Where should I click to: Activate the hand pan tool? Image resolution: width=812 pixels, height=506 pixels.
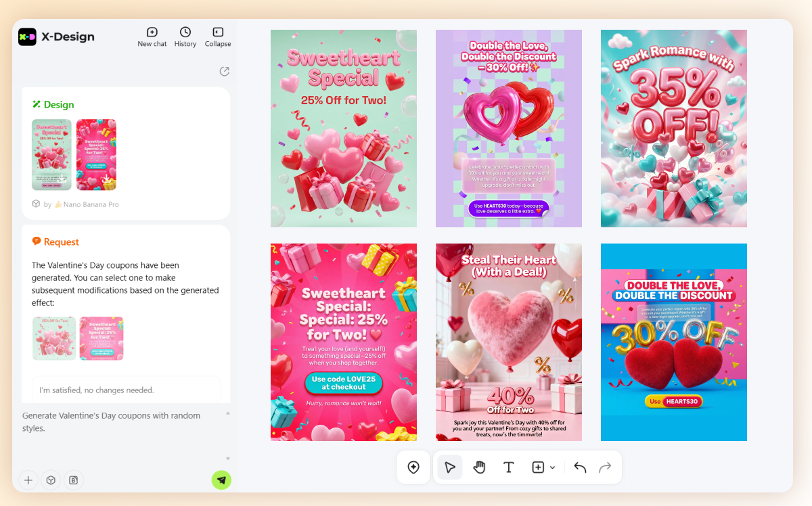pyautogui.click(x=479, y=467)
